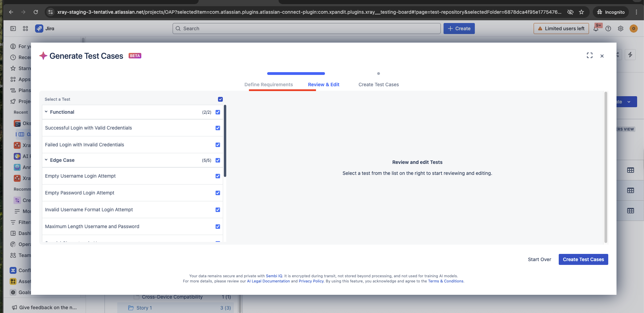The image size is (644, 313).
Task: Click the Jira logo icon
Action: [39, 29]
